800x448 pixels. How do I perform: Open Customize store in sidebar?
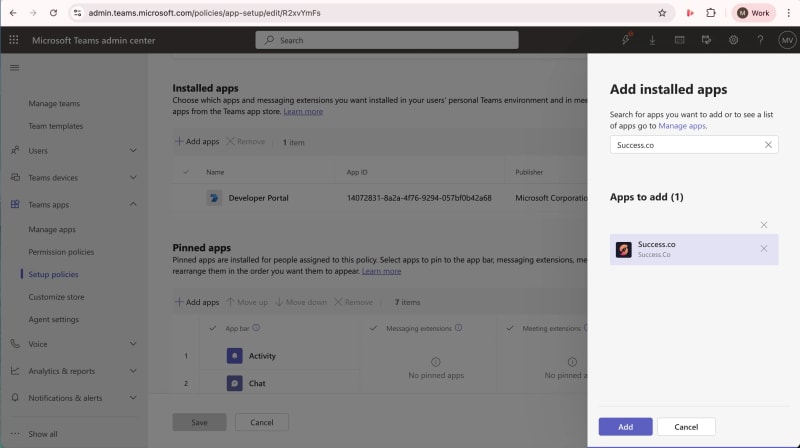(56, 297)
